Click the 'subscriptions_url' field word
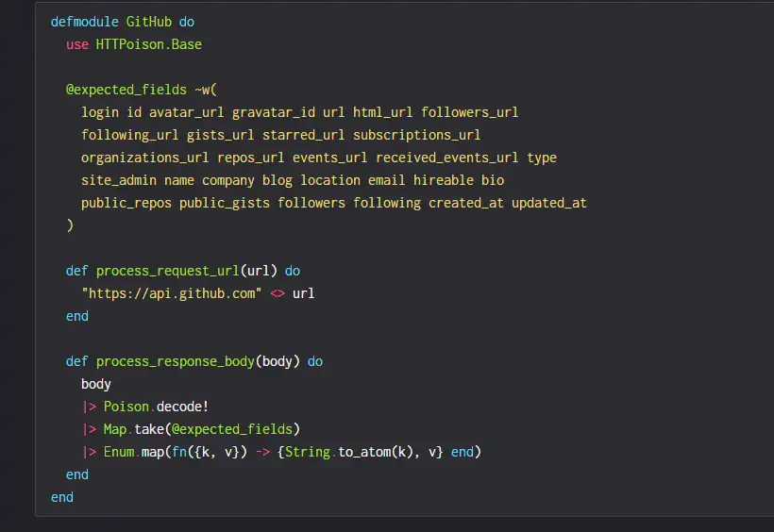Image resolution: width=774 pixels, height=532 pixels. (417, 135)
